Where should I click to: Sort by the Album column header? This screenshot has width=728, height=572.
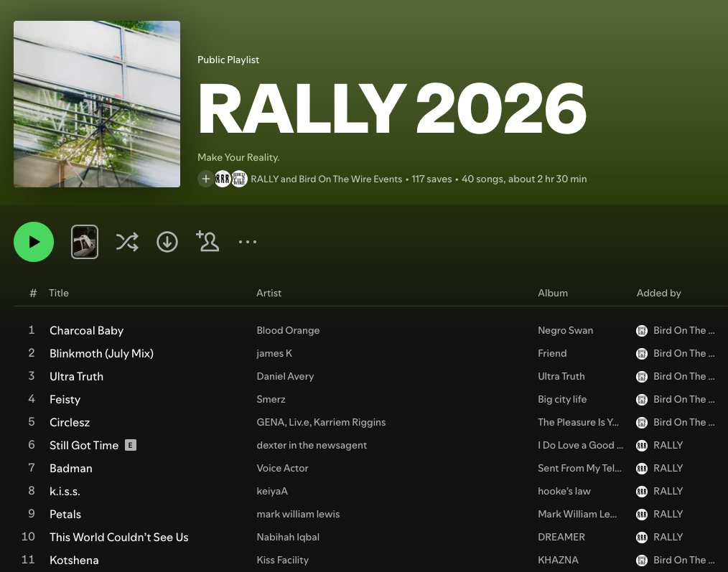[553, 293]
